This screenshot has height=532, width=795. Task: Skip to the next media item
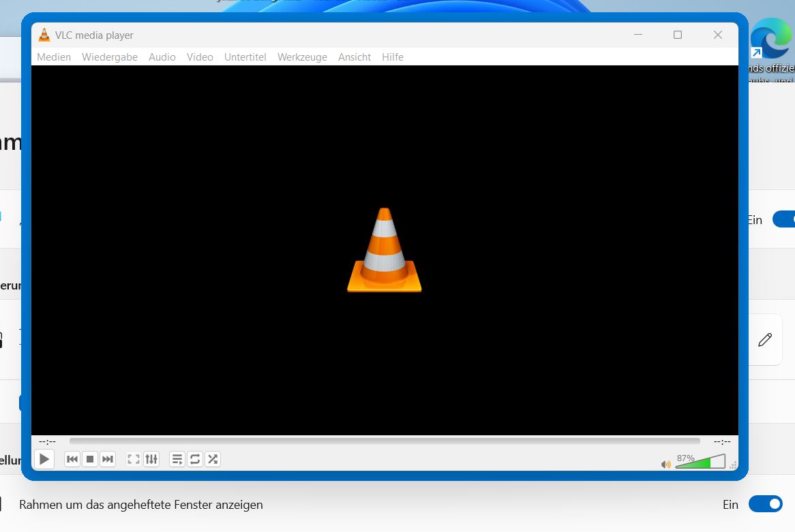(x=108, y=459)
